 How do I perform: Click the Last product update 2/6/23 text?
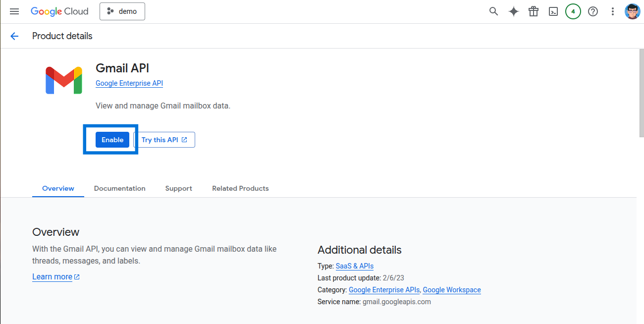click(x=361, y=278)
